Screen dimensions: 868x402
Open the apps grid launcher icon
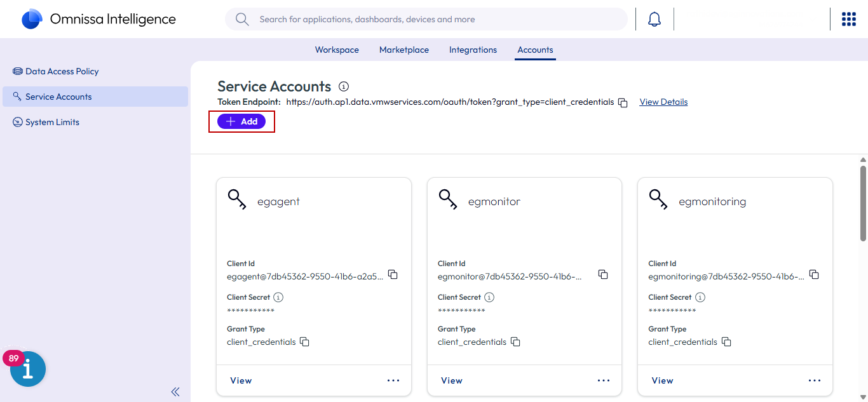click(x=848, y=19)
